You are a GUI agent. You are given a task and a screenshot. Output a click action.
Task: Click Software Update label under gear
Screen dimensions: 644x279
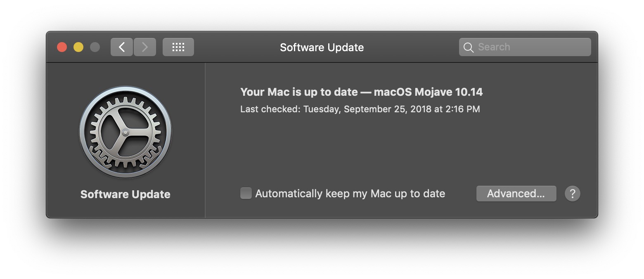tap(125, 194)
